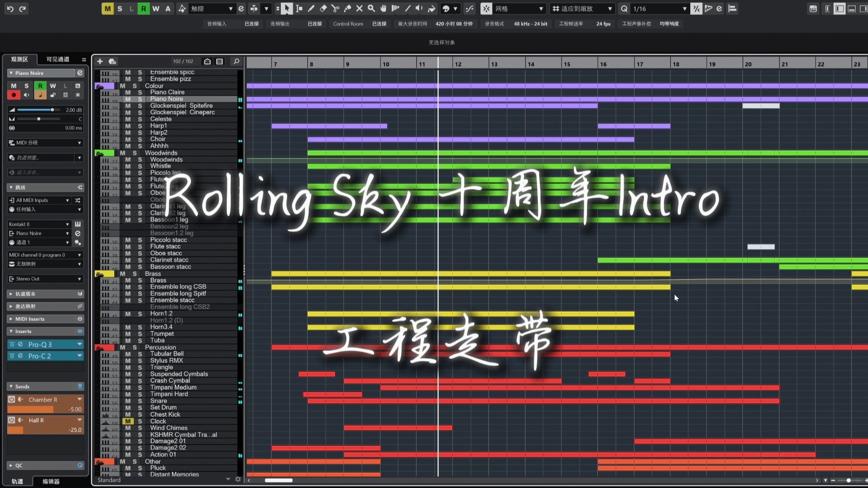Open the Pro-C 2 insert slot
Viewport: 868px width, 488px height.
point(40,356)
